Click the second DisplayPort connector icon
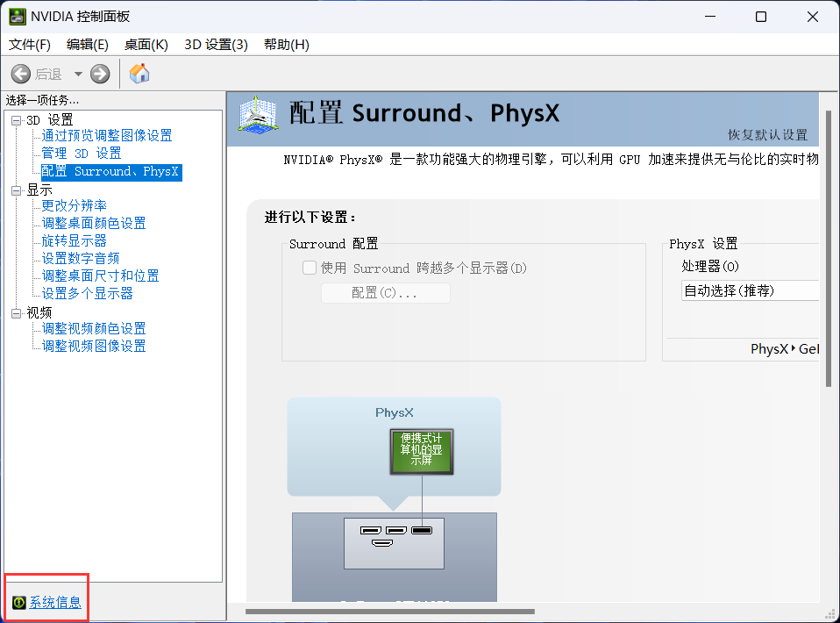Image resolution: width=840 pixels, height=623 pixels. (396, 531)
